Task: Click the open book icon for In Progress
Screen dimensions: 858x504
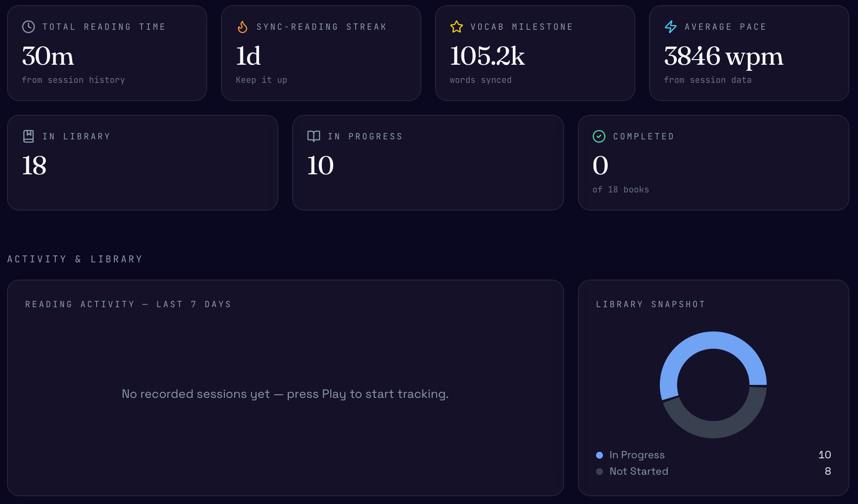Action: coord(314,136)
